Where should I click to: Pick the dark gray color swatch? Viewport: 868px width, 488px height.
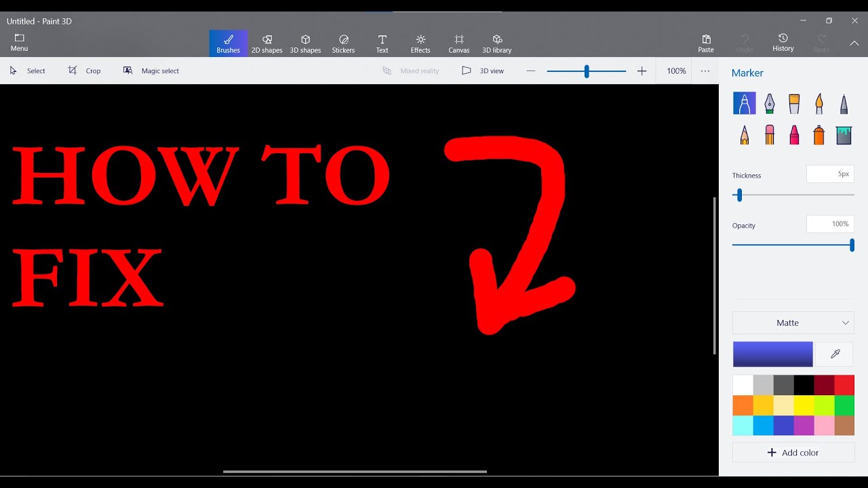click(783, 385)
